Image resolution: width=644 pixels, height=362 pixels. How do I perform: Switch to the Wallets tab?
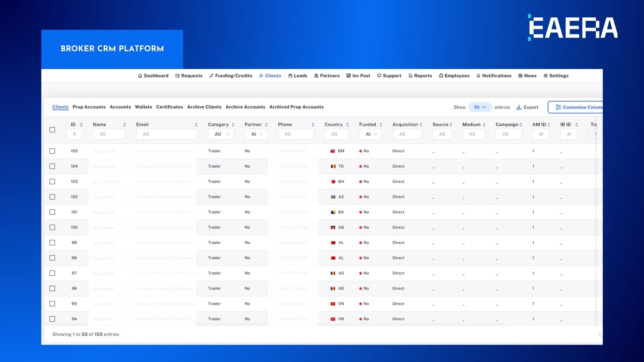click(144, 107)
